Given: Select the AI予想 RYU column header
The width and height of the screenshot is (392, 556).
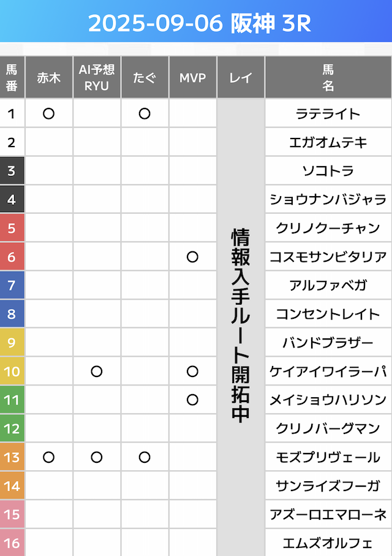Looking at the screenshot, I should click(97, 78).
